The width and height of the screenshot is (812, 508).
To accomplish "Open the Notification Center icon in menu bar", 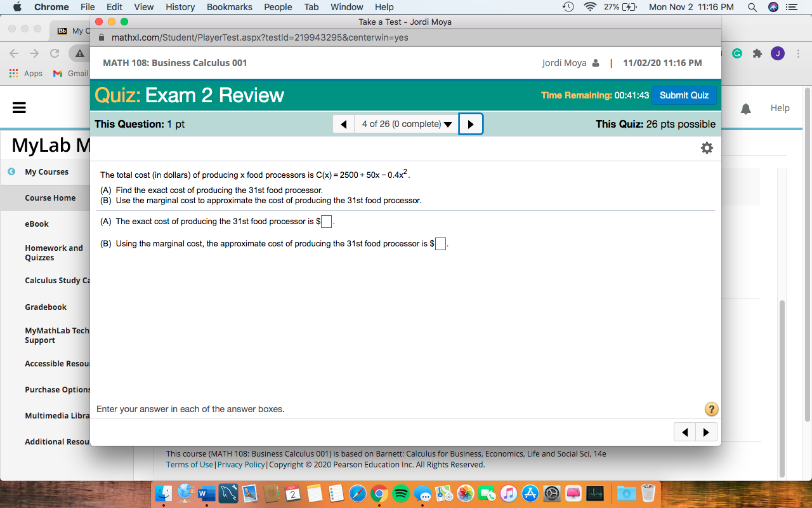I will pyautogui.click(x=793, y=7).
